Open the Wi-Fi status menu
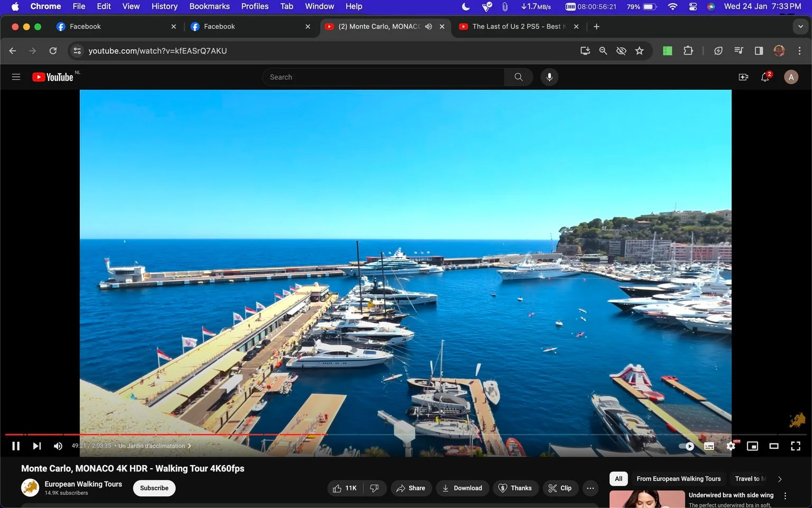 672,6
